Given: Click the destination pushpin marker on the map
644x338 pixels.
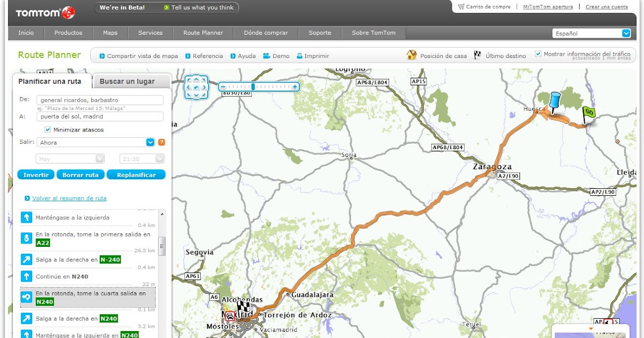Looking at the screenshot, I should [x=555, y=99].
